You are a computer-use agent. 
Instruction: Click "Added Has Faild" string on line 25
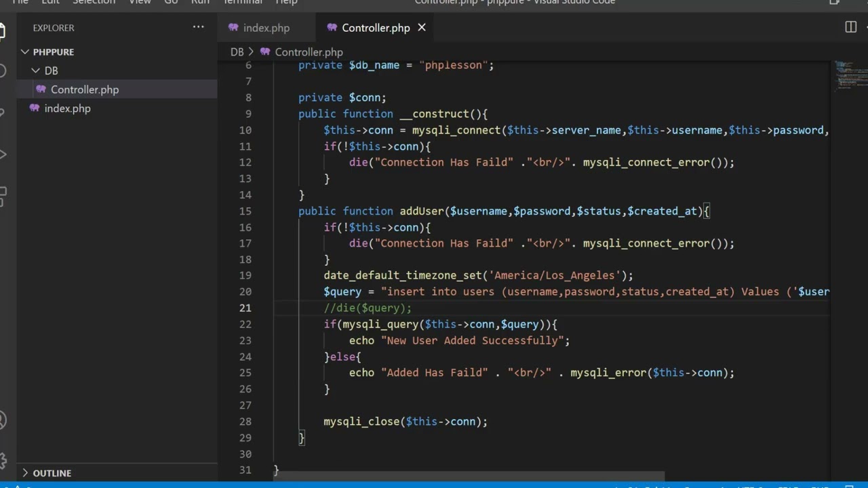coord(434,373)
